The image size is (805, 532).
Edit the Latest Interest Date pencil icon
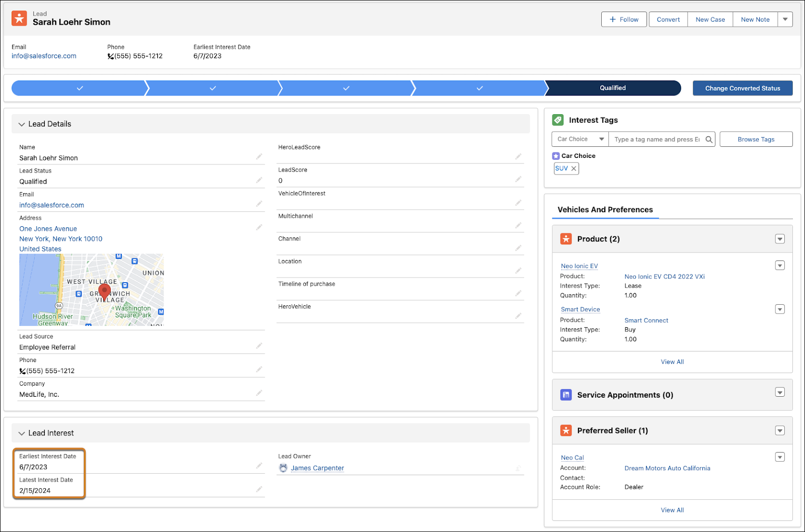click(259, 489)
